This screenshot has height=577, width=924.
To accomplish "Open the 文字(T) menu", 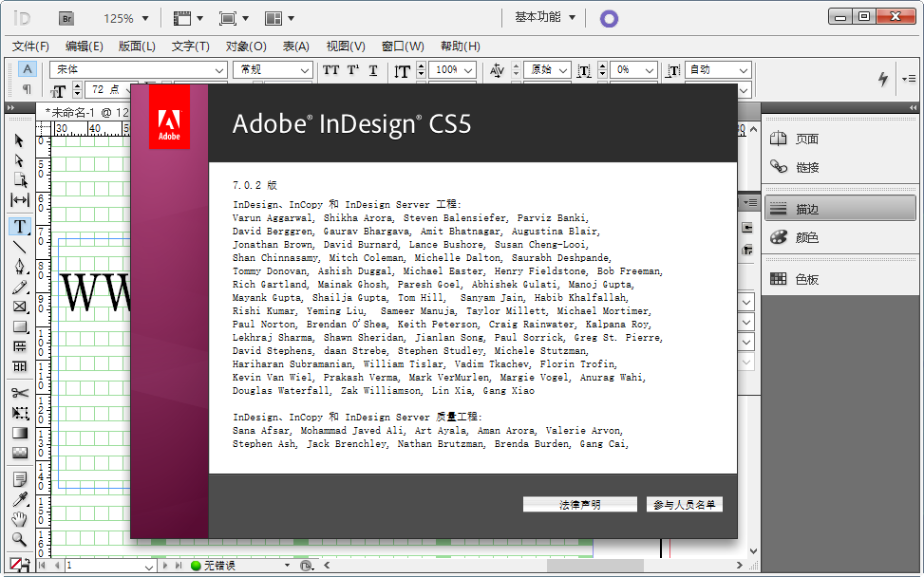I will (190, 46).
